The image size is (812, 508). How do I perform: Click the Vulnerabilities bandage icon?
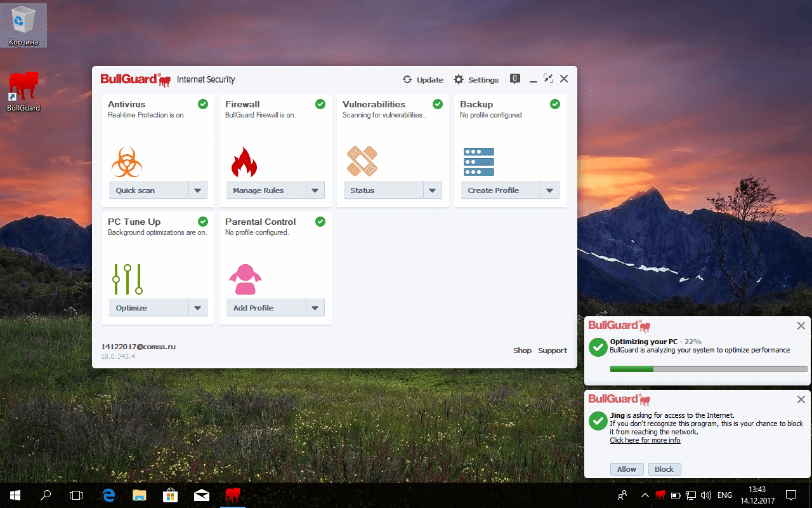[x=362, y=161]
